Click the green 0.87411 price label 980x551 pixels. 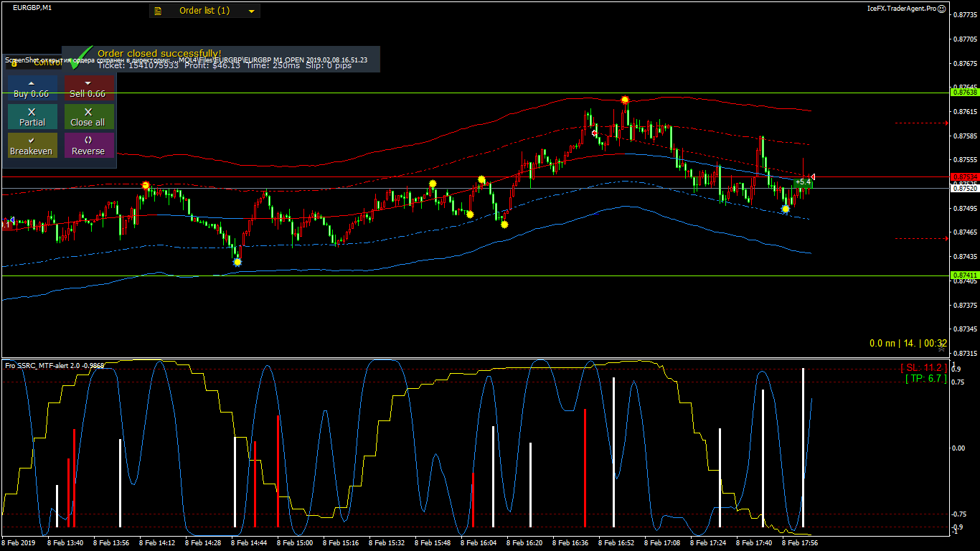pyautogui.click(x=964, y=275)
